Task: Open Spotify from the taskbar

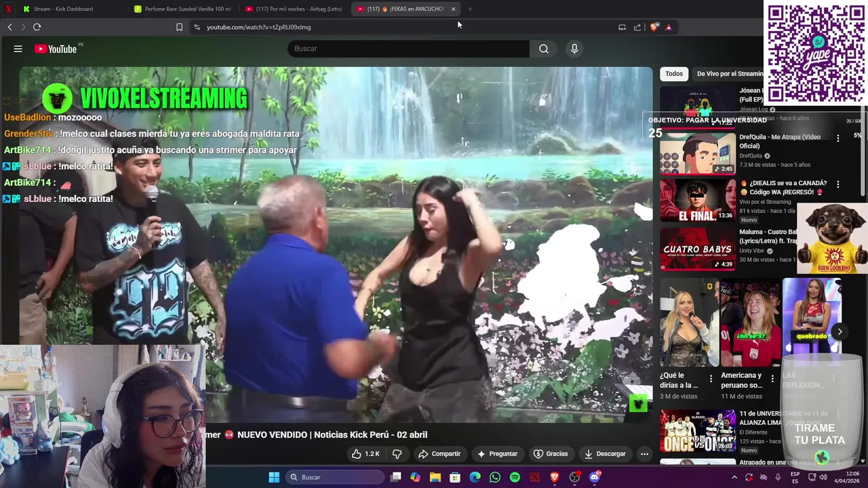Action: click(515, 477)
